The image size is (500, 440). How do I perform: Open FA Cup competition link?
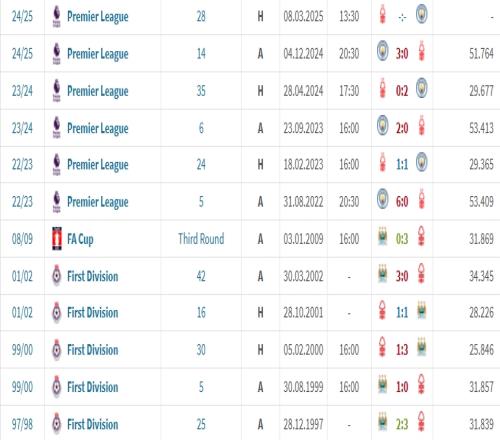tap(80, 239)
